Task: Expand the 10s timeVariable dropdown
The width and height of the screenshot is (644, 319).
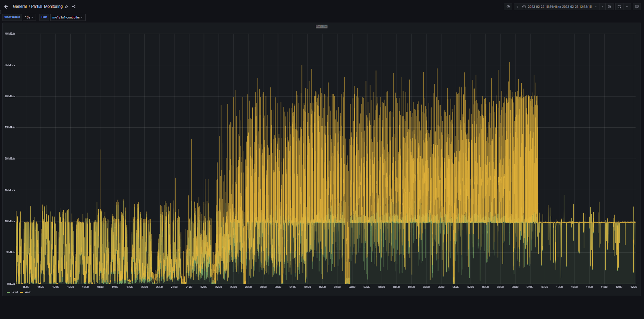Action: (29, 17)
